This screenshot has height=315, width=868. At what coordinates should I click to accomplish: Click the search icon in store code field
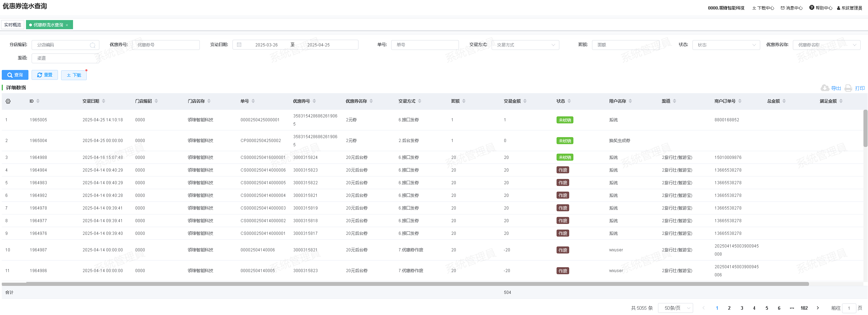coord(93,45)
